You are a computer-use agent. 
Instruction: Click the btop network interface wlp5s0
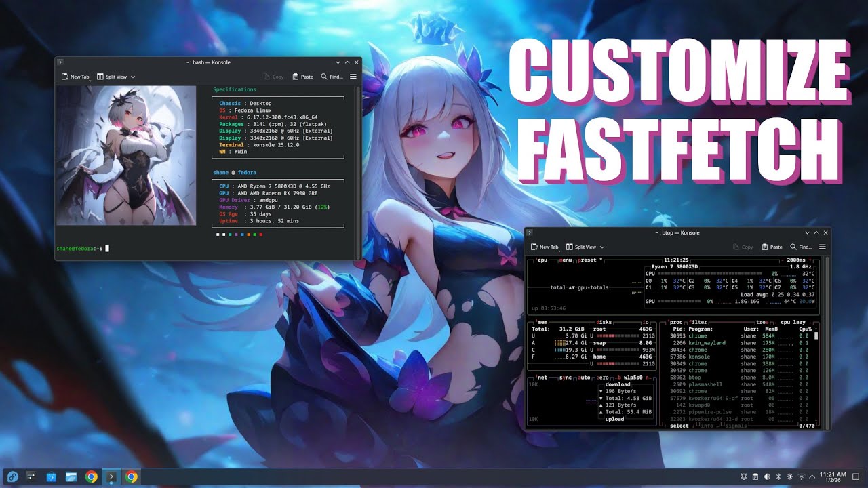632,378
